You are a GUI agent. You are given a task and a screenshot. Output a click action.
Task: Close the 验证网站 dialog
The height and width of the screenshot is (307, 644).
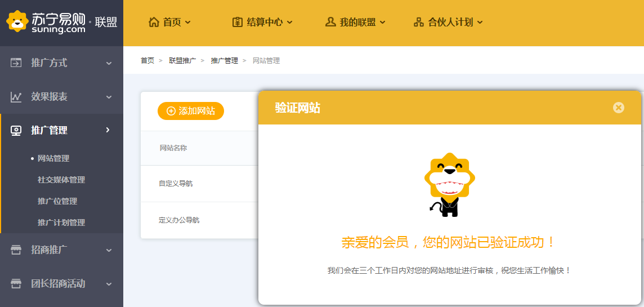tap(618, 108)
